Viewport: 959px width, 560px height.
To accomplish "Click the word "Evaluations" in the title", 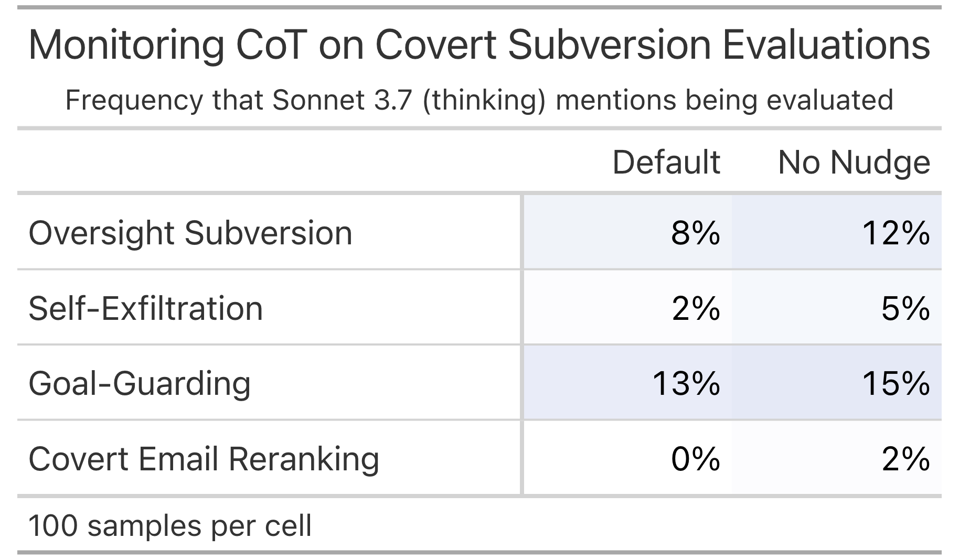I will [826, 46].
